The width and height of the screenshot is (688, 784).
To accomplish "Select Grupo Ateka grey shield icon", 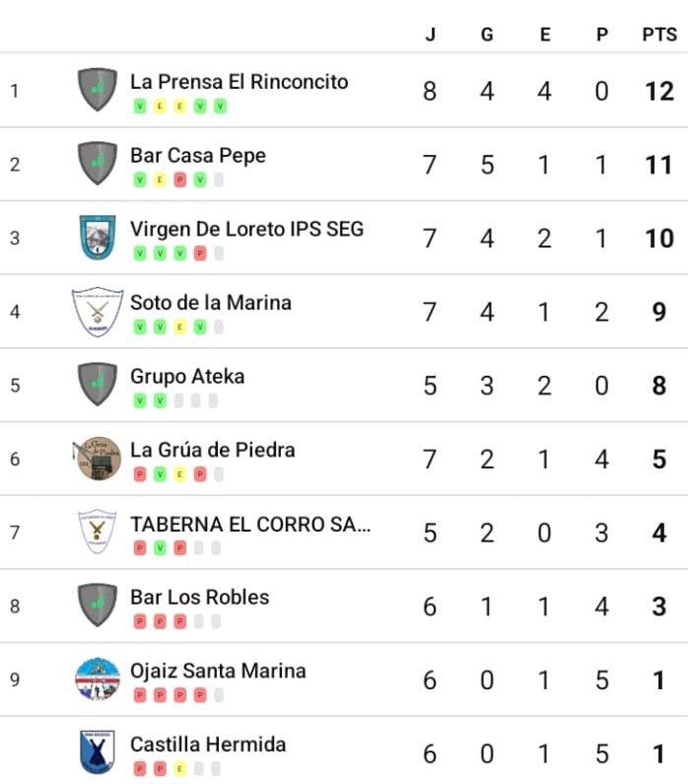I will [98, 384].
